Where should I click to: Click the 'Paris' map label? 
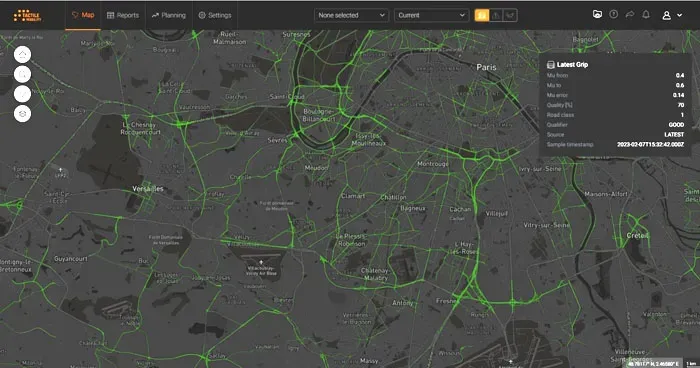(x=486, y=67)
